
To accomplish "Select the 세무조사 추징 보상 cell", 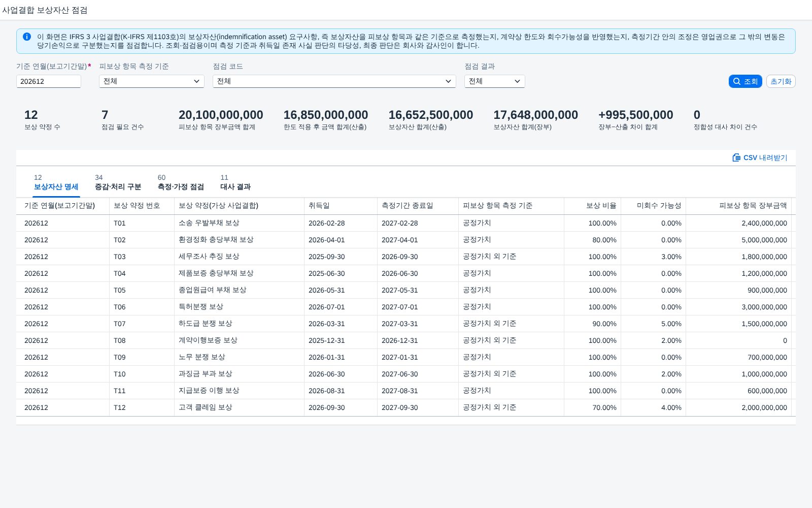I will [x=240, y=257].
